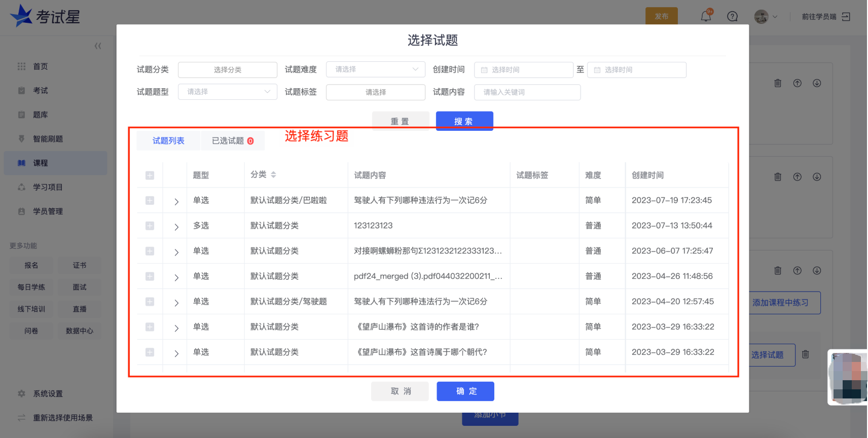Click the 前往学员端 exit icon
Screen dimensions: 868x438
[846, 17]
